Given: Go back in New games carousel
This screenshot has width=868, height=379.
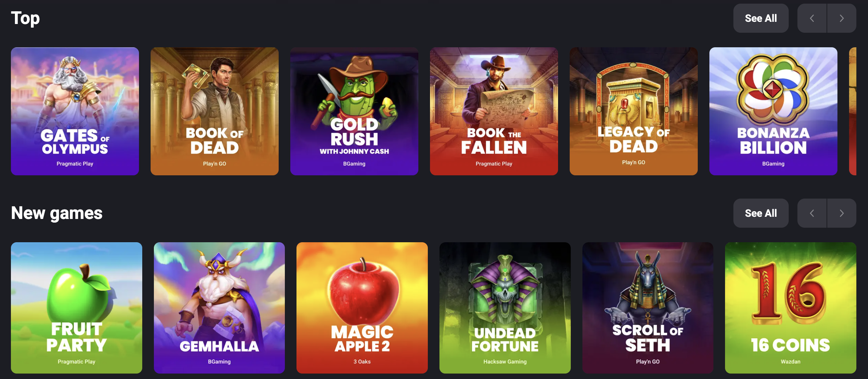Looking at the screenshot, I should [x=812, y=213].
